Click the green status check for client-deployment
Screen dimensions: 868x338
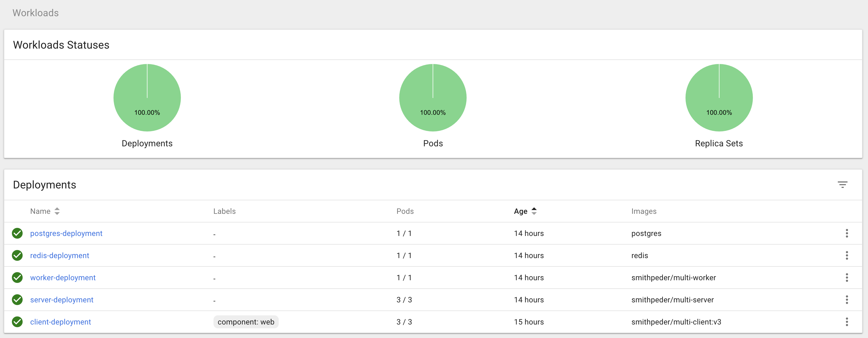coord(17,322)
